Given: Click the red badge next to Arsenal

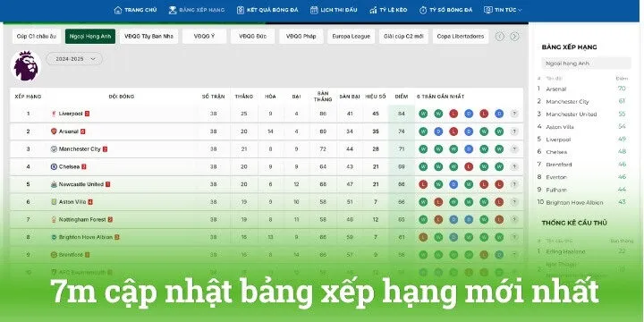Looking at the screenshot, I should coord(83,131).
